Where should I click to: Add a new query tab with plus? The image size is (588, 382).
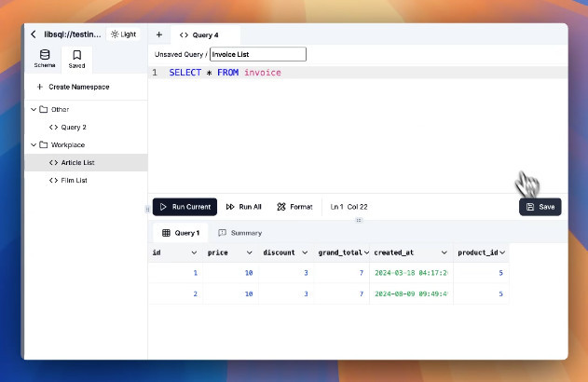pyautogui.click(x=159, y=34)
